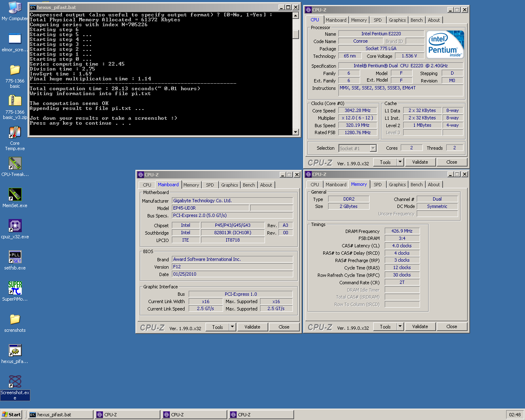Click the CPU-Z CPU window title icon
The height and width of the screenshot is (420, 525).
(x=308, y=10)
